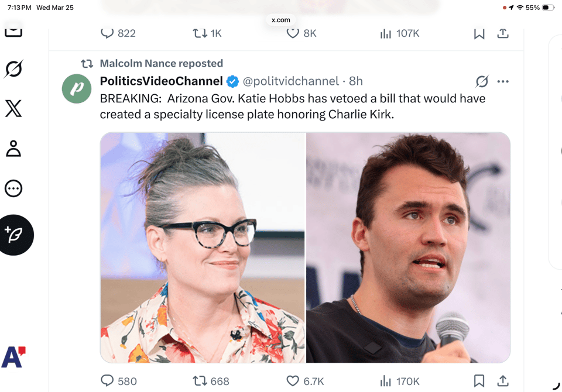Open the tweet's three-dot options menu
Screen dimensions: 562x392
(503, 81)
